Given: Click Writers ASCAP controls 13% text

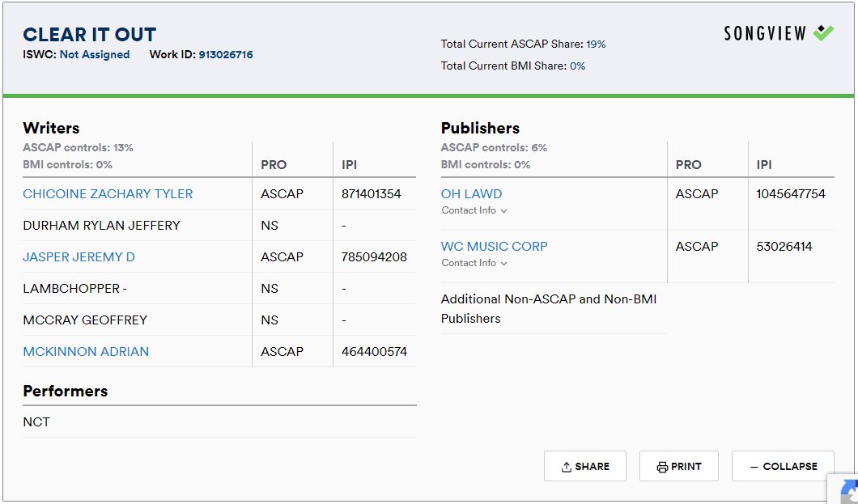Looking at the screenshot, I should pyautogui.click(x=79, y=147).
